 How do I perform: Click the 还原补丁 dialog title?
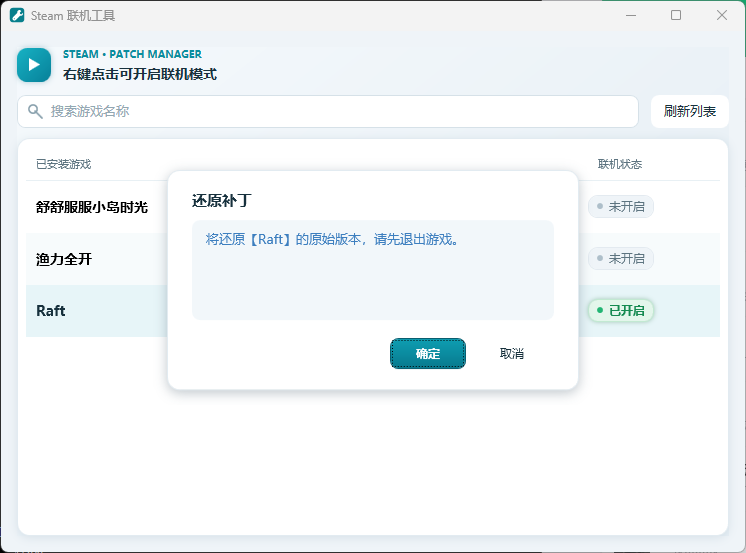tap(222, 200)
